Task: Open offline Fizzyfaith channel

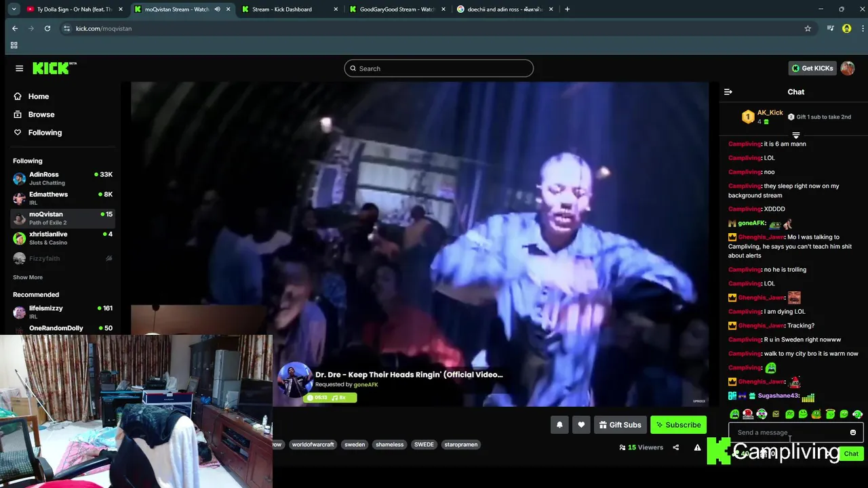Action: click(x=62, y=258)
